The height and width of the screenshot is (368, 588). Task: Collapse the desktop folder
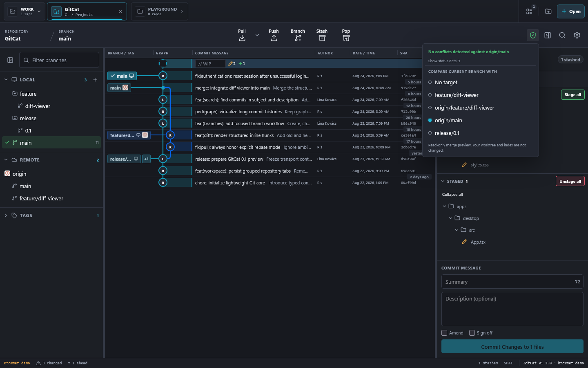point(451,218)
